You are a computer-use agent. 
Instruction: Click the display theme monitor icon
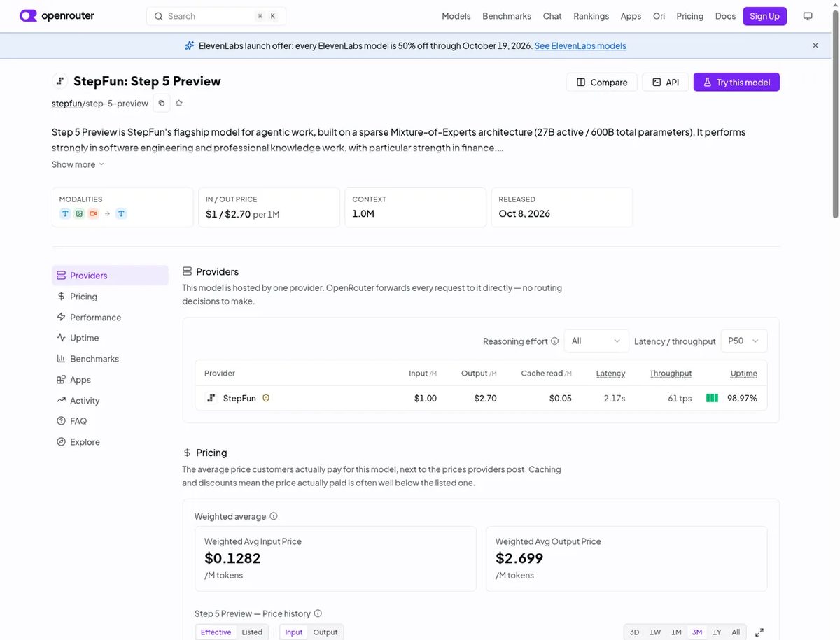[x=808, y=16]
